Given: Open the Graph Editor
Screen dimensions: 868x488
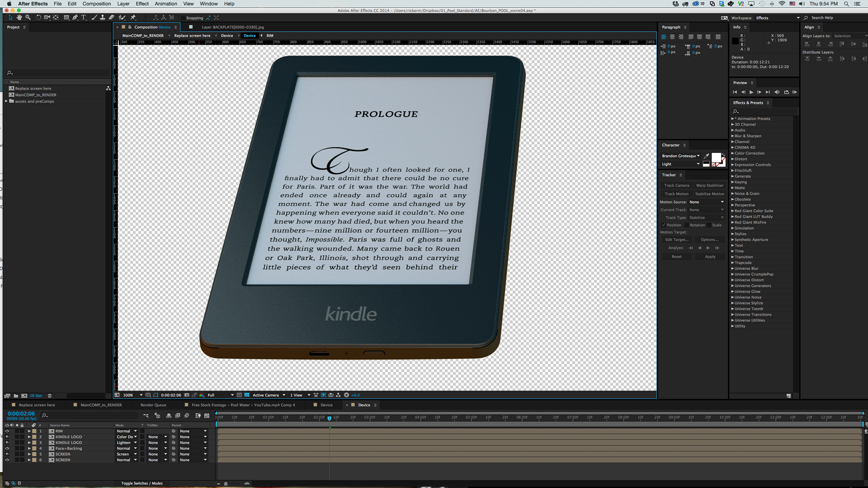Looking at the screenshot, I should click(x=207, y=415).
